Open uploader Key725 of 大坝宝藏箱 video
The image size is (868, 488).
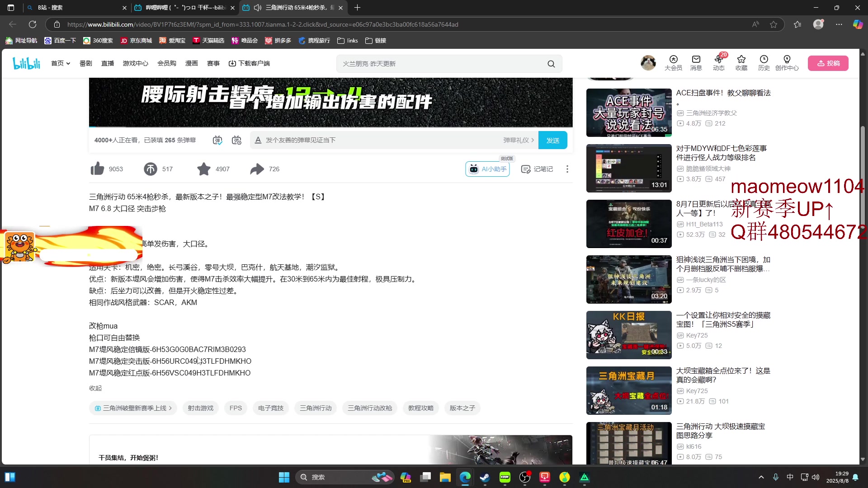coord(697,391)
